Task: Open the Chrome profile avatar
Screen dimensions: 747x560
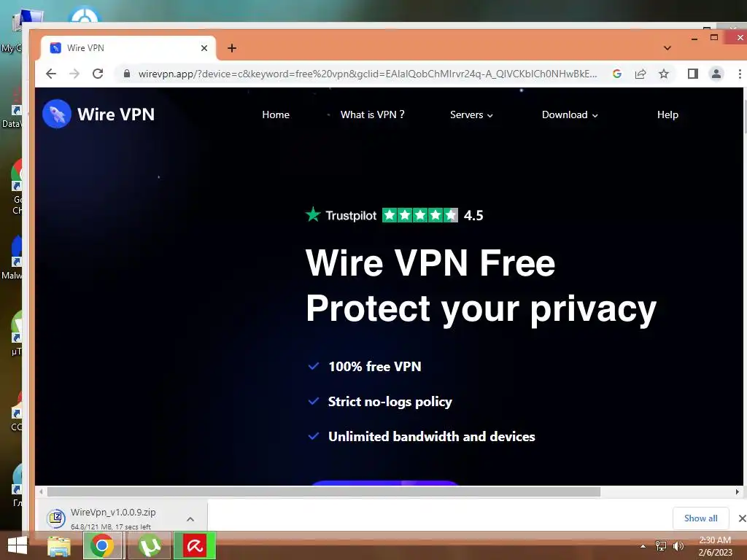Action: coord(716,74)
